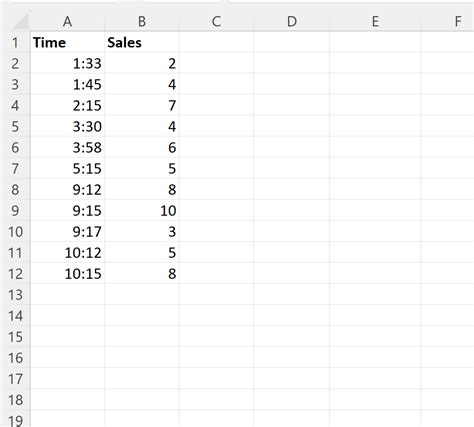This screenshot has height=427, width=474.
Task: Click the Select All corner triangle
Action: (19, 21)
